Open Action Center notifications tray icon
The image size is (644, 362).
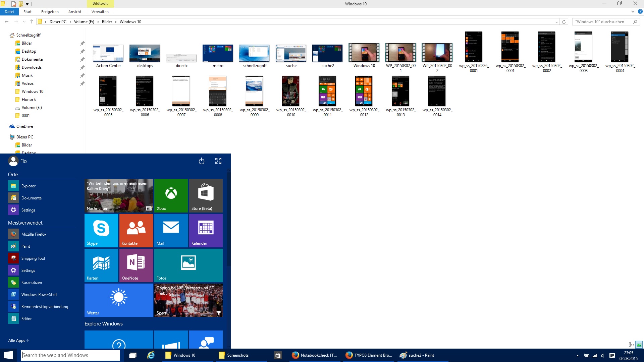tap(612, 356)
